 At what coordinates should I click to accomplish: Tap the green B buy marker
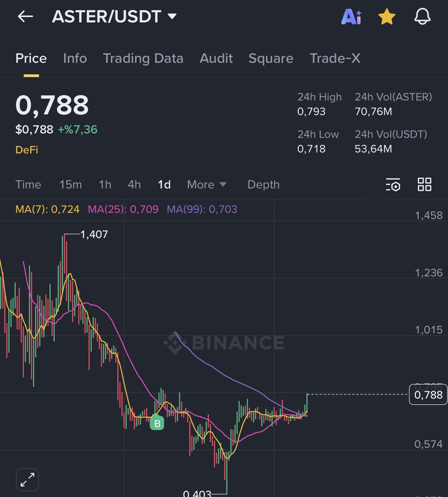coord(157,424)
